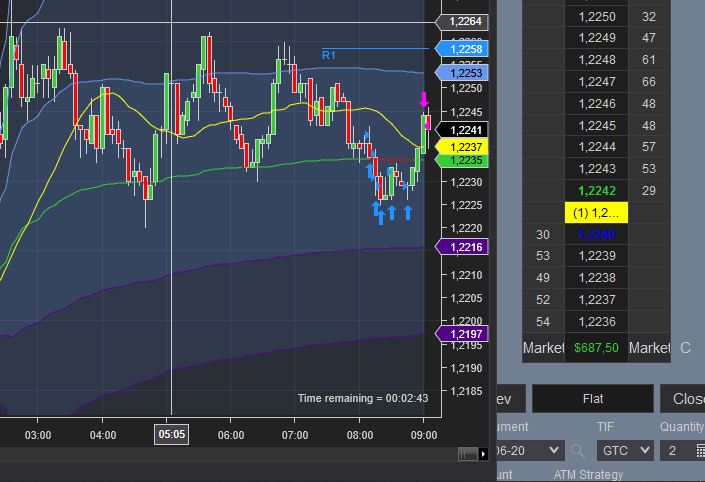
Task: Click the 1,2250 price row in the DOM ladder
Action: coord(596,17)
